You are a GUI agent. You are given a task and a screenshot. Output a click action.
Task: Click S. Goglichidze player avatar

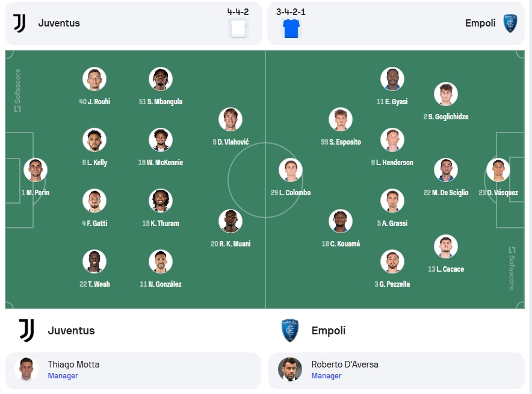446,94
